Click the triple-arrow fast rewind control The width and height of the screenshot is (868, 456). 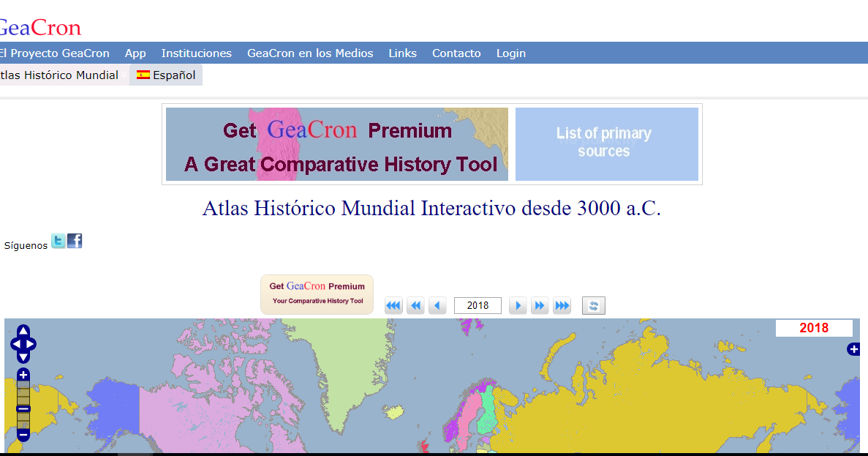point(393,305)
